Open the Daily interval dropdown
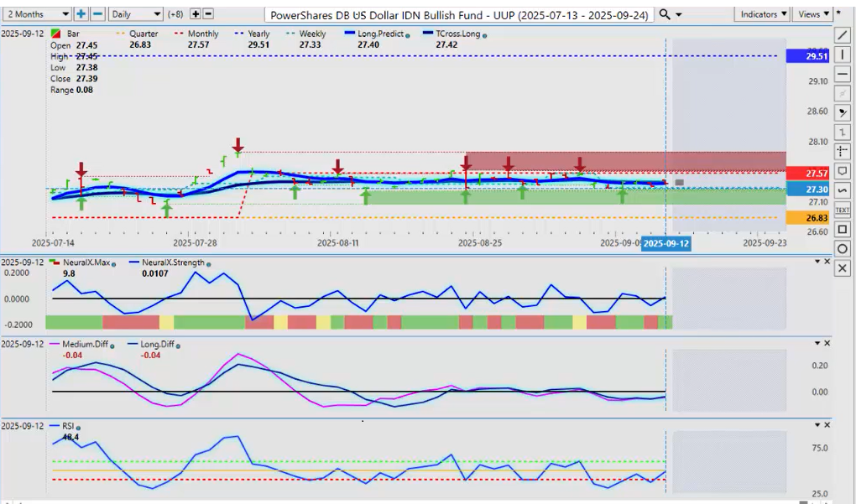The height and width of the screenshot is (504, 856). point(135,14)
